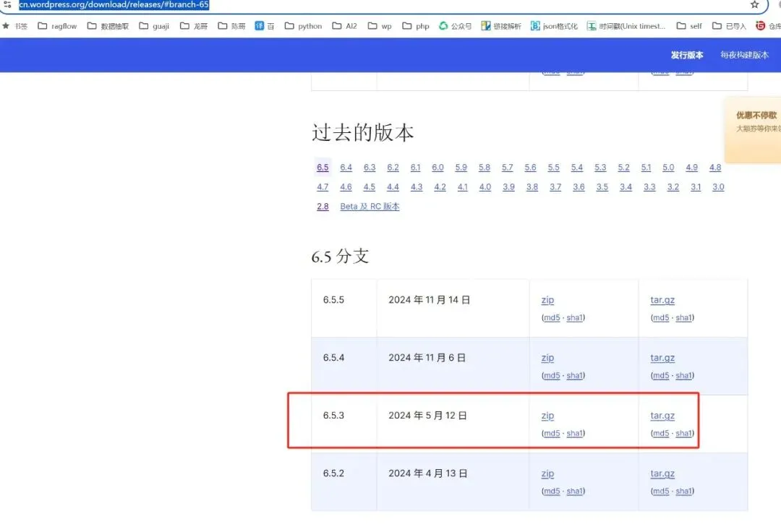
Task: Jump to the 6.4 branch link
Action: [x=346, y=168]
